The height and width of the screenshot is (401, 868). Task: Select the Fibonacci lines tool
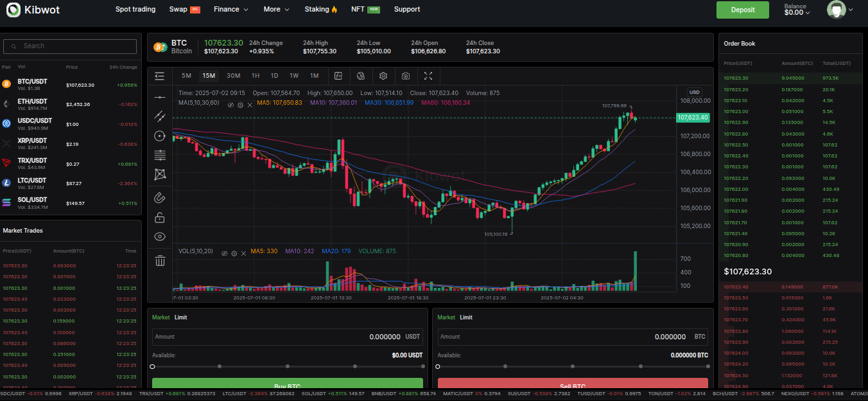(x=160, y=155)
